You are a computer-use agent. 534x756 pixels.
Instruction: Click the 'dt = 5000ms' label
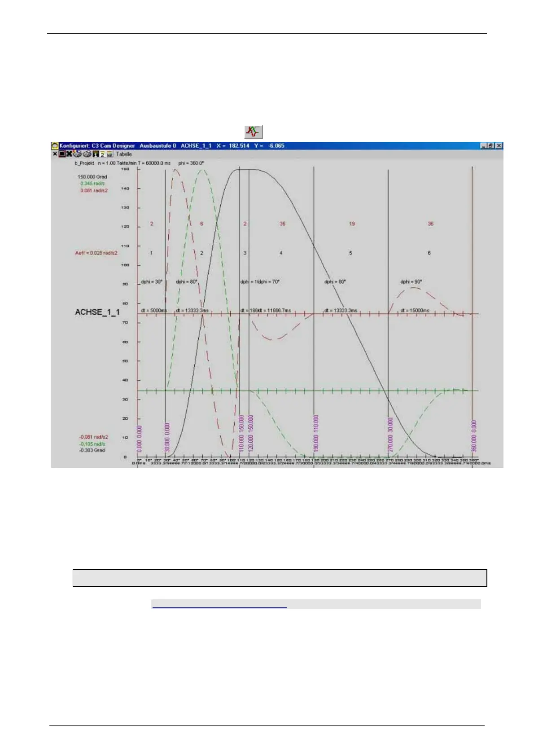154,310
